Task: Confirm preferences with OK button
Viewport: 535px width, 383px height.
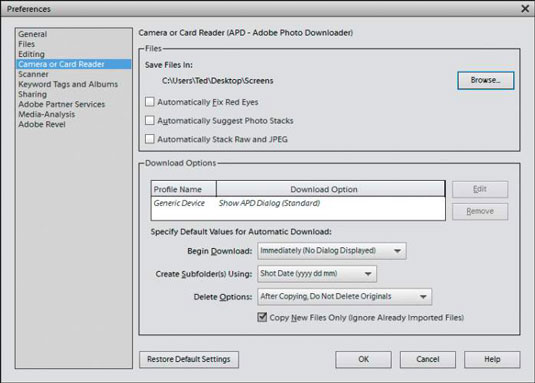Action: click(363, 359)
